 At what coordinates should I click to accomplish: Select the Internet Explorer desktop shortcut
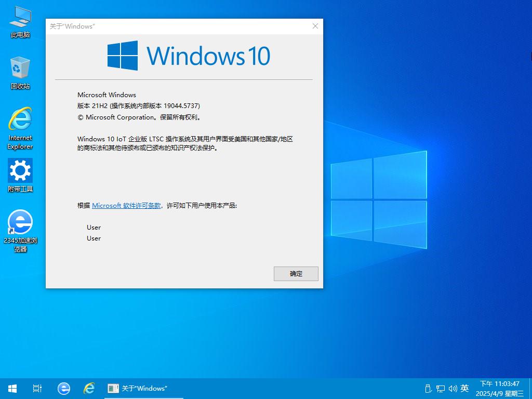pos(20,128)
